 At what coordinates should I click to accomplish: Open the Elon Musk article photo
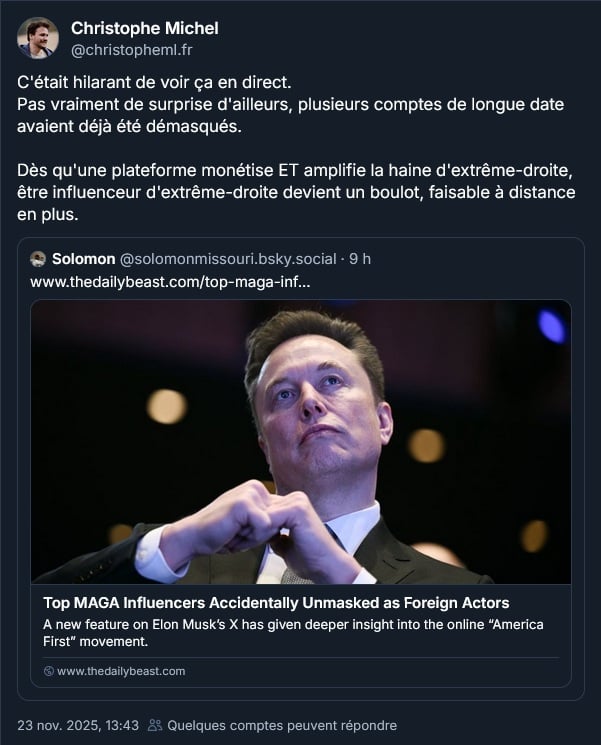300,441
